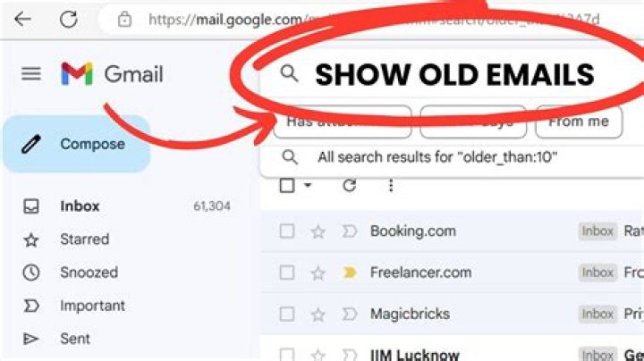Refresh the email list
Viewport: 644px width, 361px height.
pos(349,186)
